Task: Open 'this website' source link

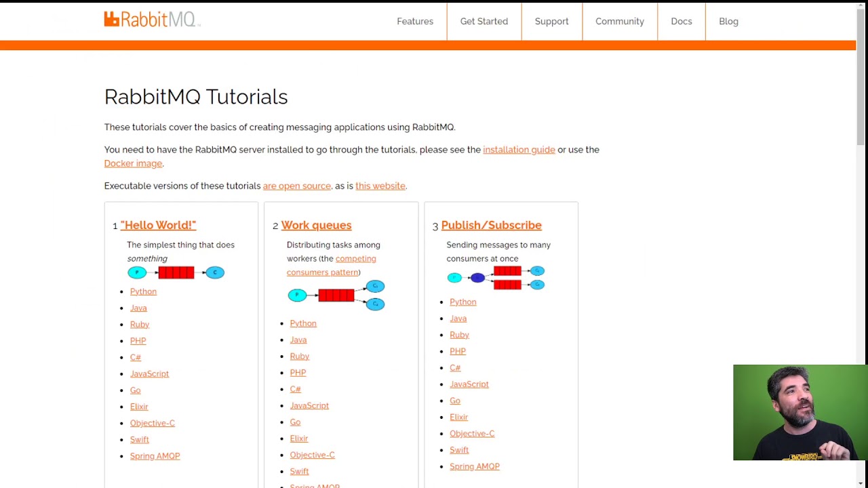Action: click(x=380, y=186)
